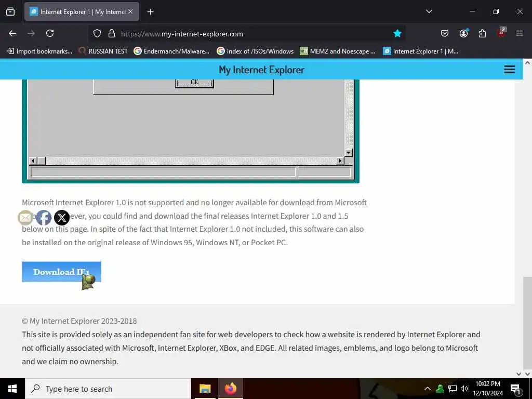
Task: Show hidden system tray icons
Action: click(x=428, y=389)
